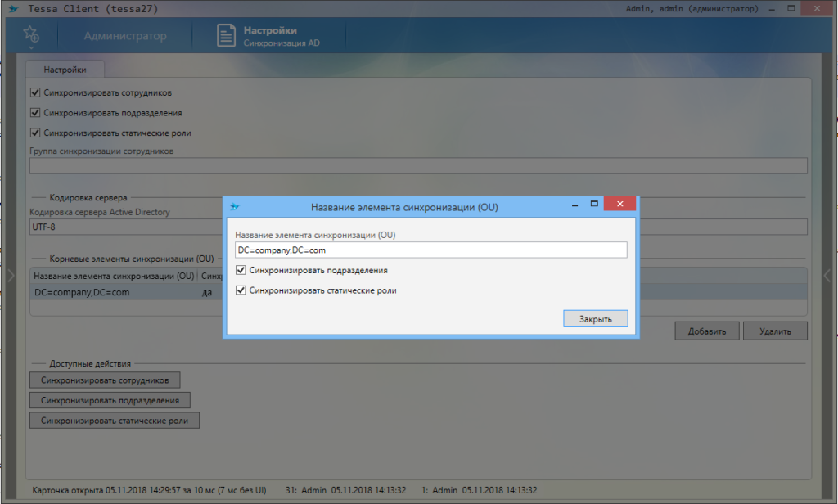
Task: Click the OU name input field in dialog
Action: [430, 250]
